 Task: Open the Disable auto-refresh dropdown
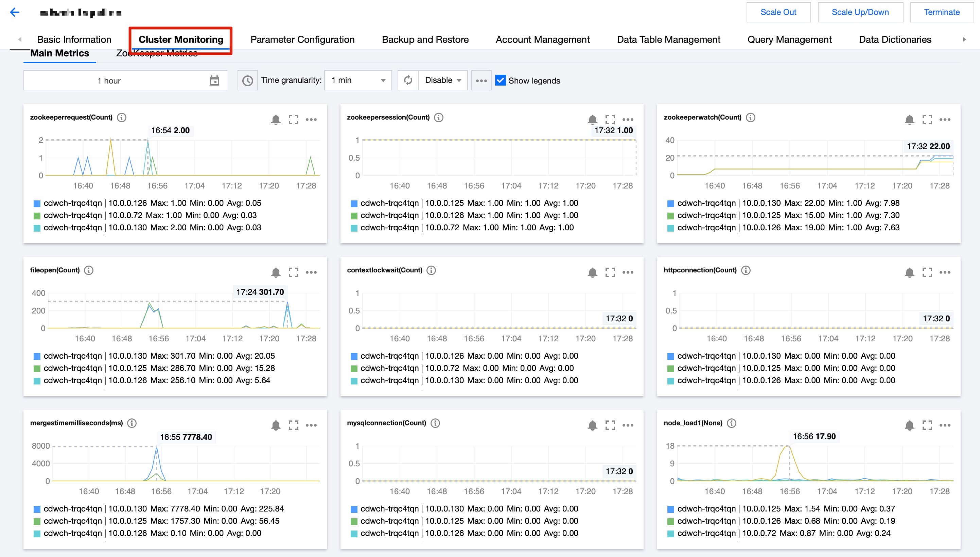tap(443, 80)
